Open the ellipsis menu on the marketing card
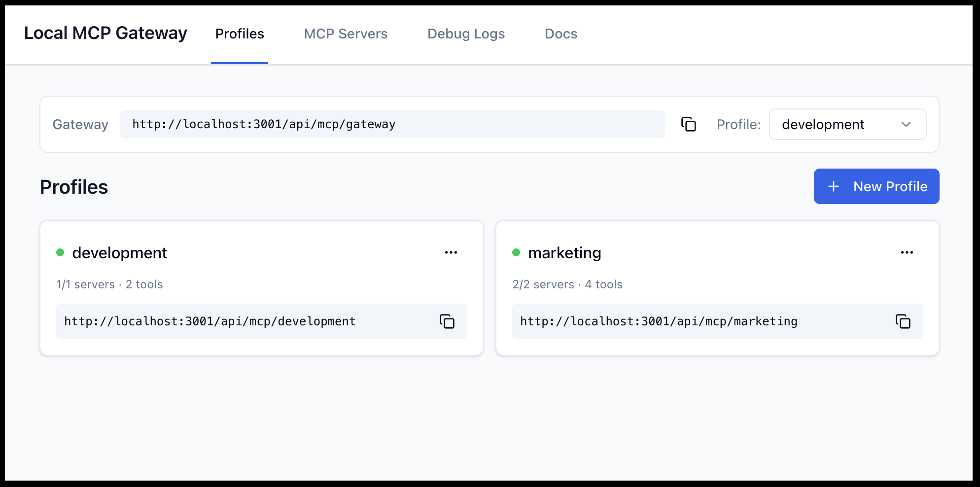980x487 pixels. click(907, 252)
